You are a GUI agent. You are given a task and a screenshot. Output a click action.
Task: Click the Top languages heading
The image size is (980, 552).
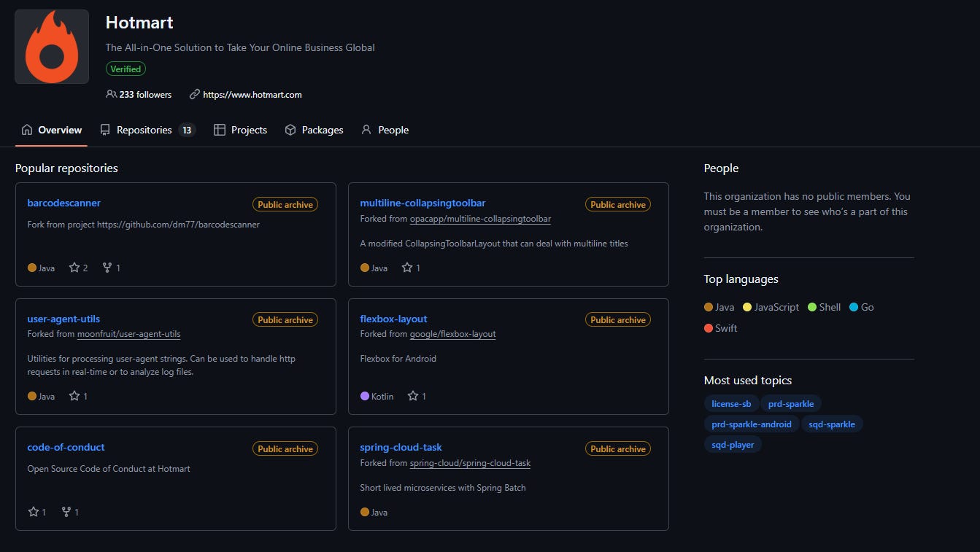[741, 279]
